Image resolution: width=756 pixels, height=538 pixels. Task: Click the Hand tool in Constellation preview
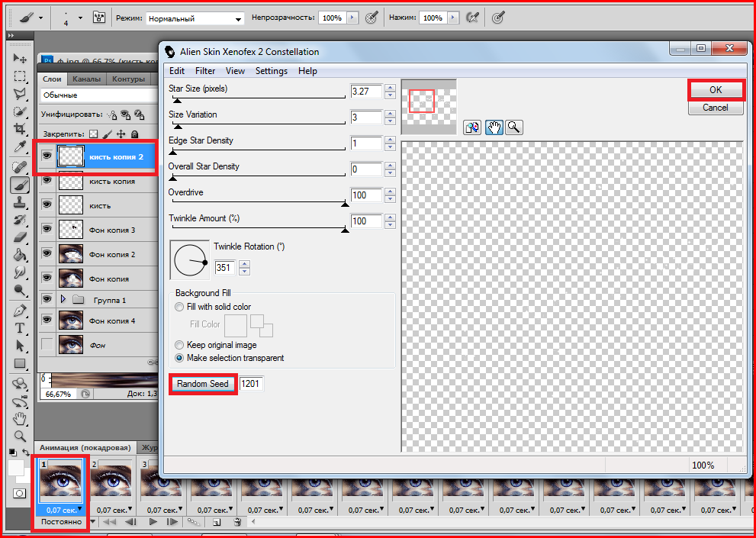point(494,127)
